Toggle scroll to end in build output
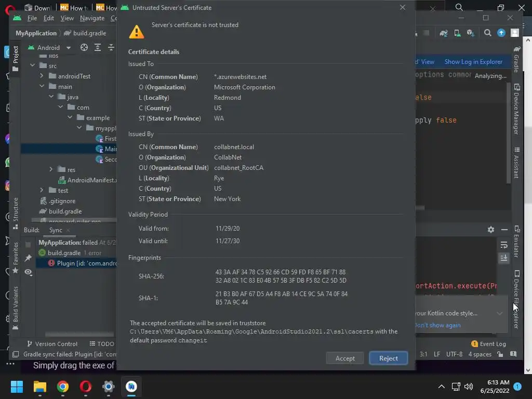532x399 pixels. tap(504, 258)
